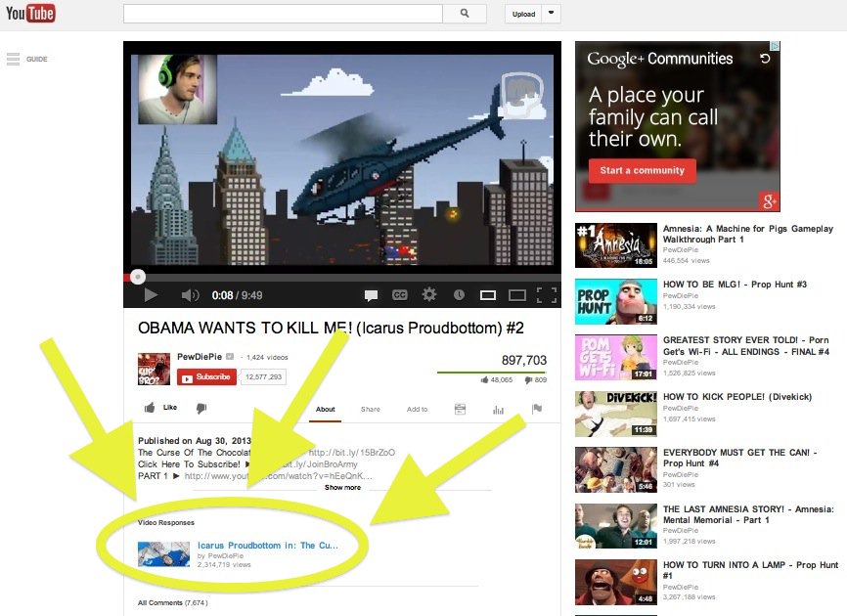Screen dimensions: 847x616
Task: Switch to large player size
Action: pyautogui.click(x=517, y=295)
